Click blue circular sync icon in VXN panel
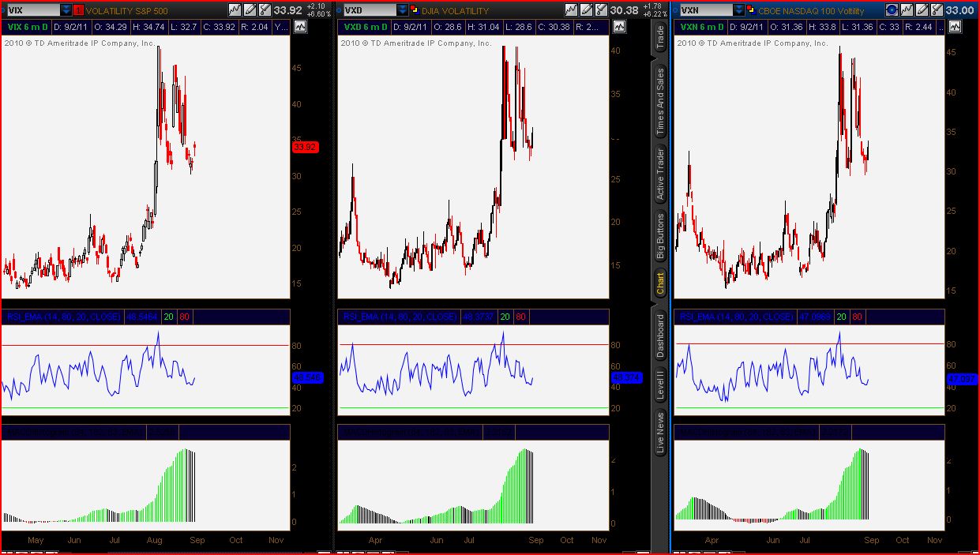This screenshot has height=555, width=980. (892, 10)
